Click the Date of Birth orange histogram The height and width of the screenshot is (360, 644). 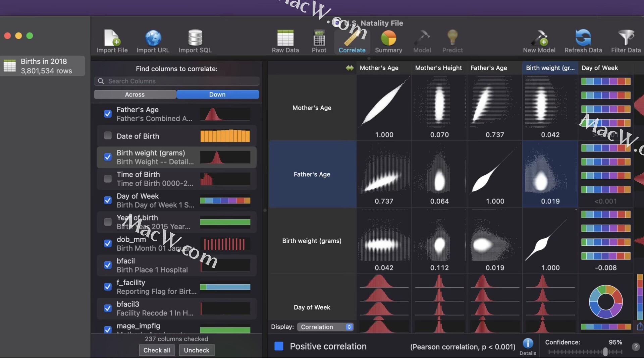(225, 136)
